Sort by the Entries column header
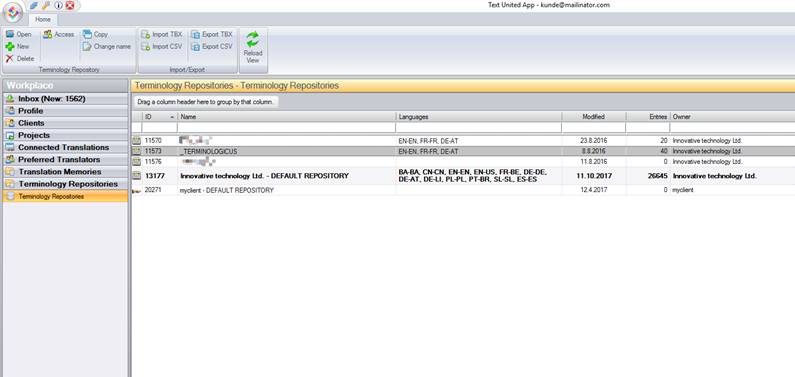This screenshot has height=377, width=795. click(x=648, y=117)
